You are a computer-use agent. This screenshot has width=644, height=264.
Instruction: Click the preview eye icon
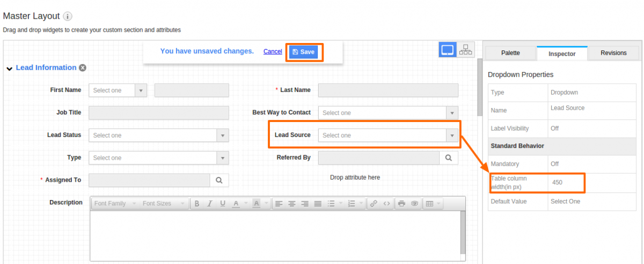click(x=414, y=204)
